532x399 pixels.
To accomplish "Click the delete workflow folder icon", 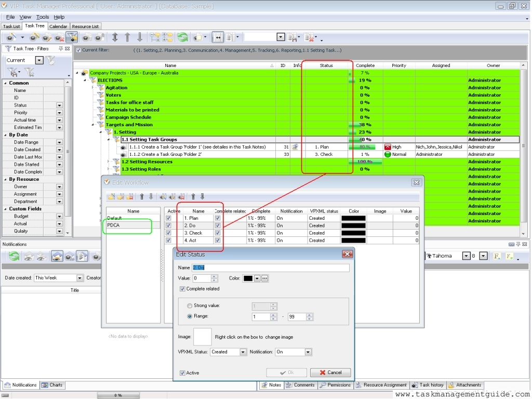I will 129,196.
